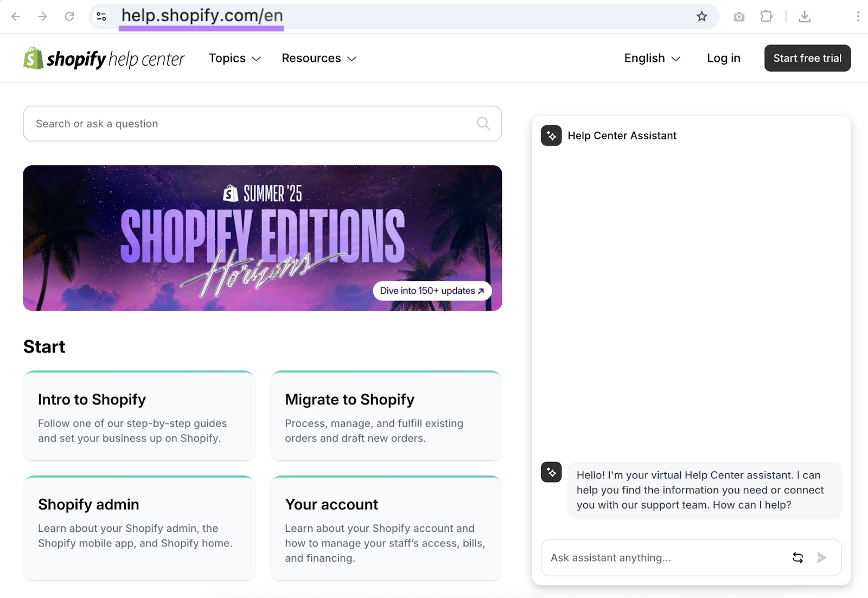
Task: Restart the chat with the regenerate icon
Action: point(797,557)
